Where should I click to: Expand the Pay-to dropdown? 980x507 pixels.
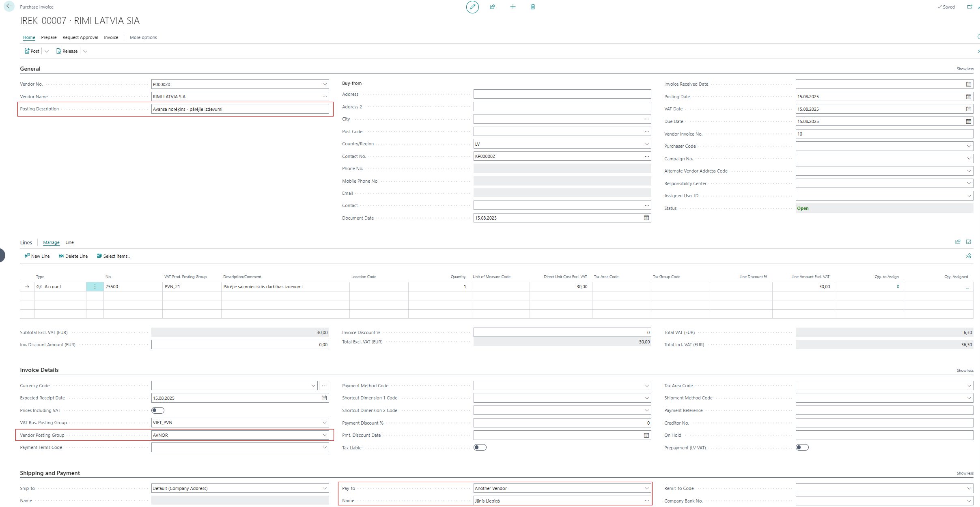pos(647,488)
